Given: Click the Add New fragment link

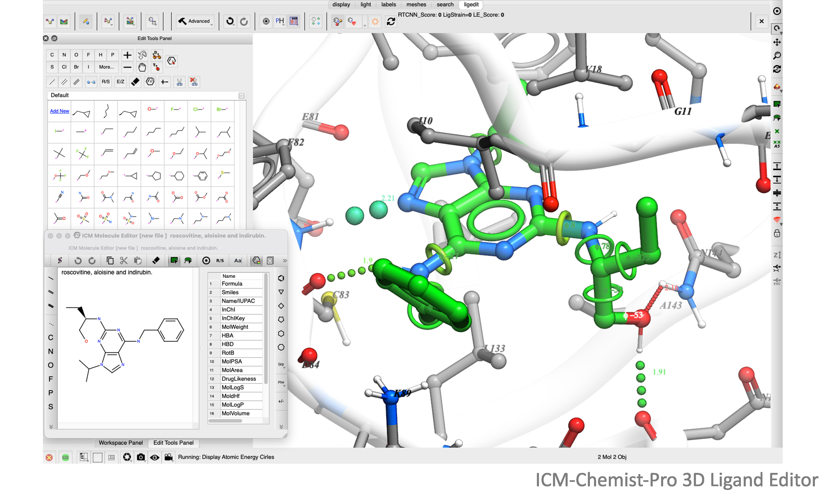Looking at the screenshot, I should [x=59, y=111].
